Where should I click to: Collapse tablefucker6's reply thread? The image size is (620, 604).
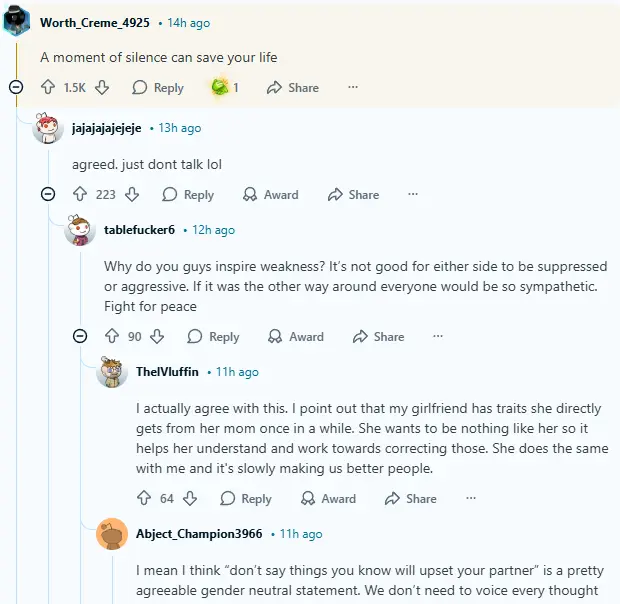pyautogui.click(x=80, y=337)
